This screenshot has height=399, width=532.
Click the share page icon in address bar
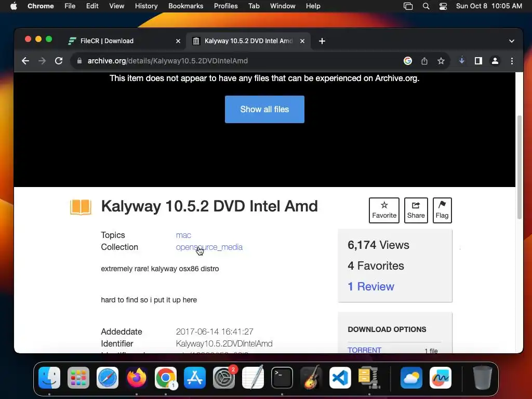click(424, 61)
